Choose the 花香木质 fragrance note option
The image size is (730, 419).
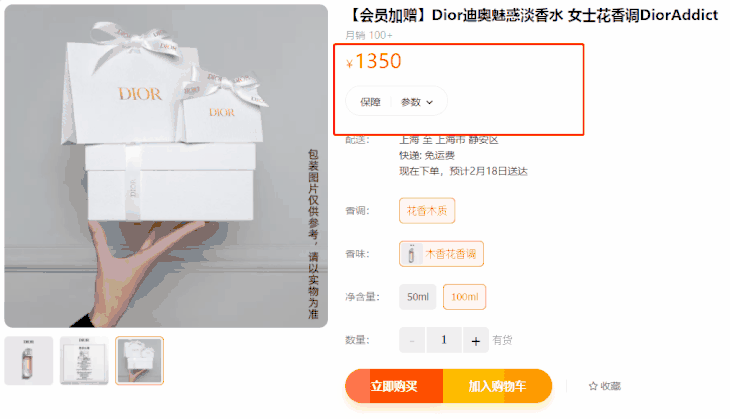click(427, 211)
